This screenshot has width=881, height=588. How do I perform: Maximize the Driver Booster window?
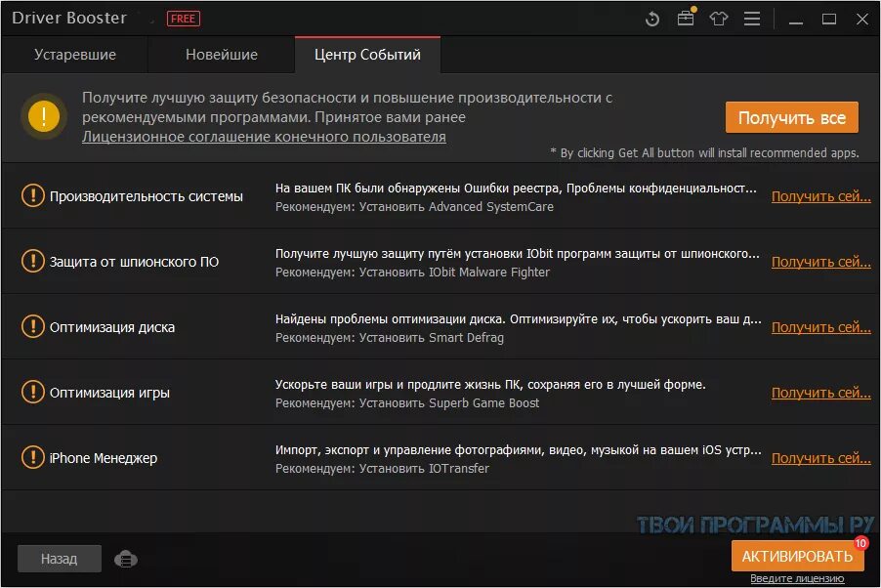[x=829, y=20]
